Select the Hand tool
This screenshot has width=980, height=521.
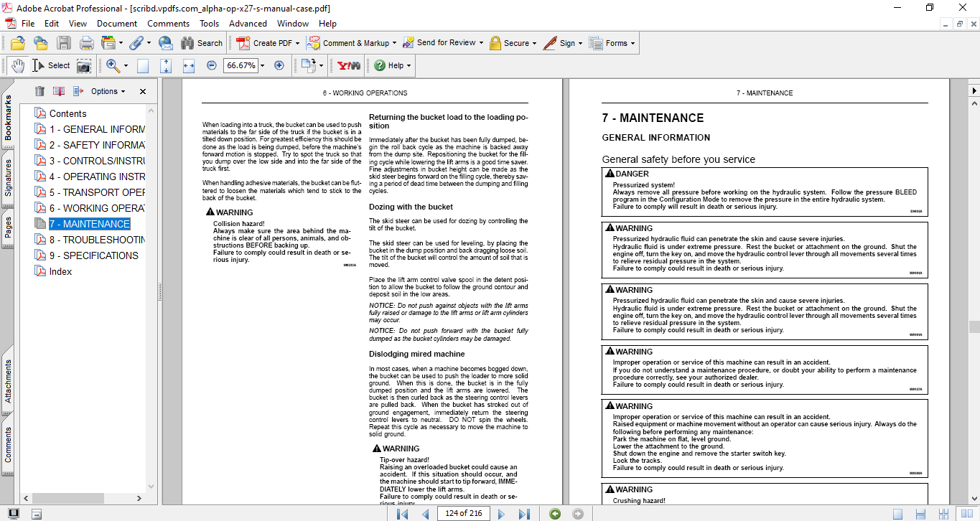tap(17, 65)
